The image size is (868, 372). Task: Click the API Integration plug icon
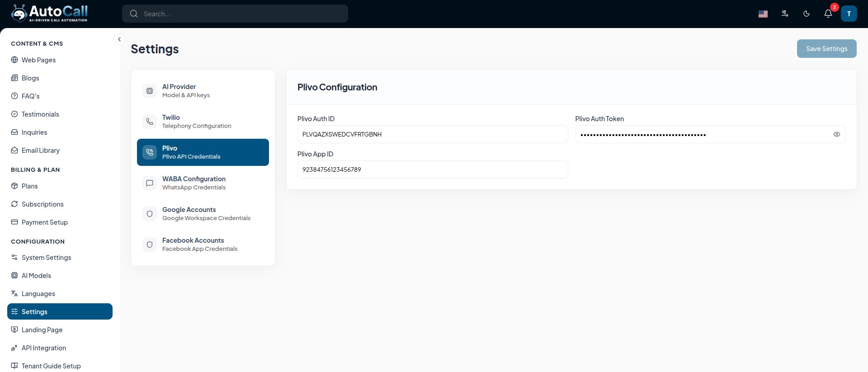coord(14,348)
